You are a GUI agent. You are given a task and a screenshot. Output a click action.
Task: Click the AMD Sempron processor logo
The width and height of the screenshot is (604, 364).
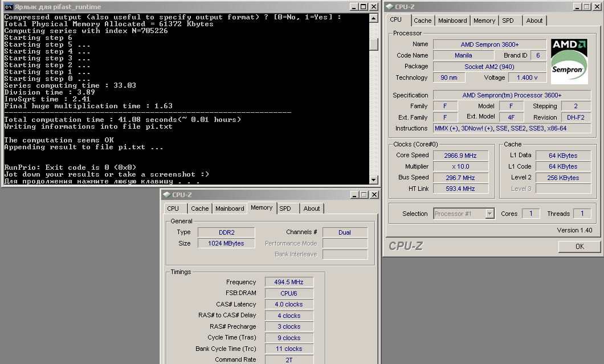(x=569, y=62)
